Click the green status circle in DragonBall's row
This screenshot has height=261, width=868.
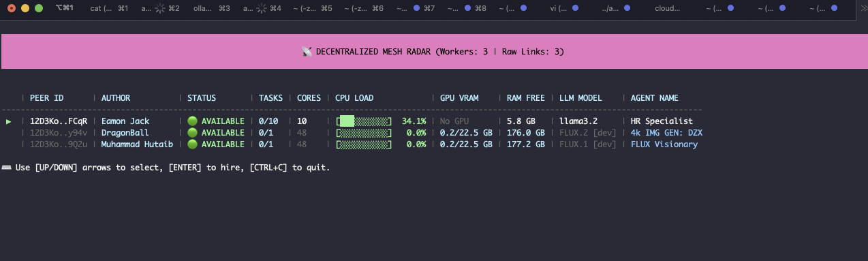point(192,133)
